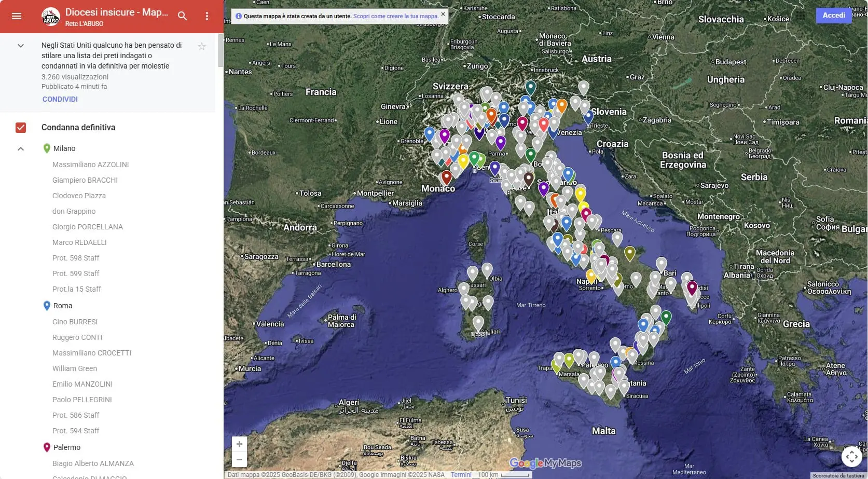868x479 pixels.
Task: Close the user-created map info banner
Action: [x=443, y=14]
